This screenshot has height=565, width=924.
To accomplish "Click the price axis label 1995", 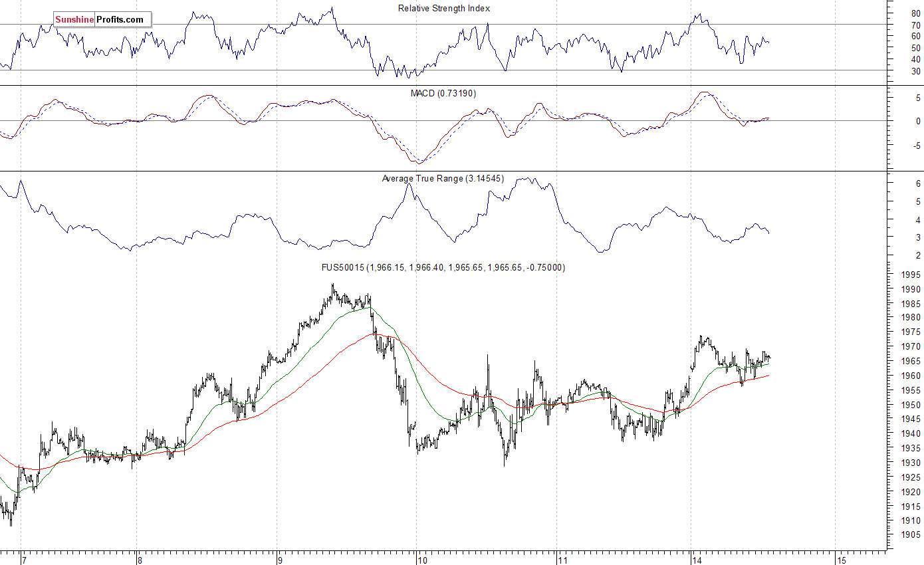I will coord(912,275).
